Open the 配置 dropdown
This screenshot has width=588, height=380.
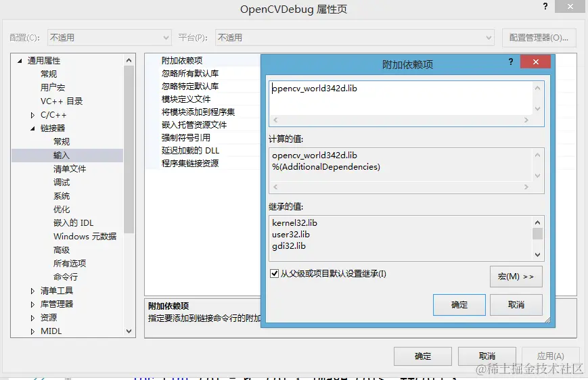110,37
